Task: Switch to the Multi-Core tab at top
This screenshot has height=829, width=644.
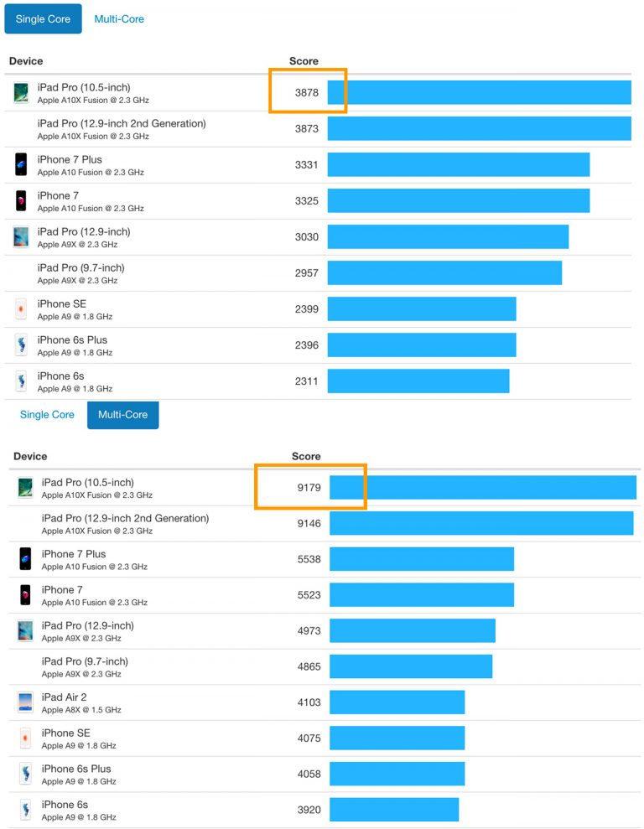Action: tap(118, 18)
